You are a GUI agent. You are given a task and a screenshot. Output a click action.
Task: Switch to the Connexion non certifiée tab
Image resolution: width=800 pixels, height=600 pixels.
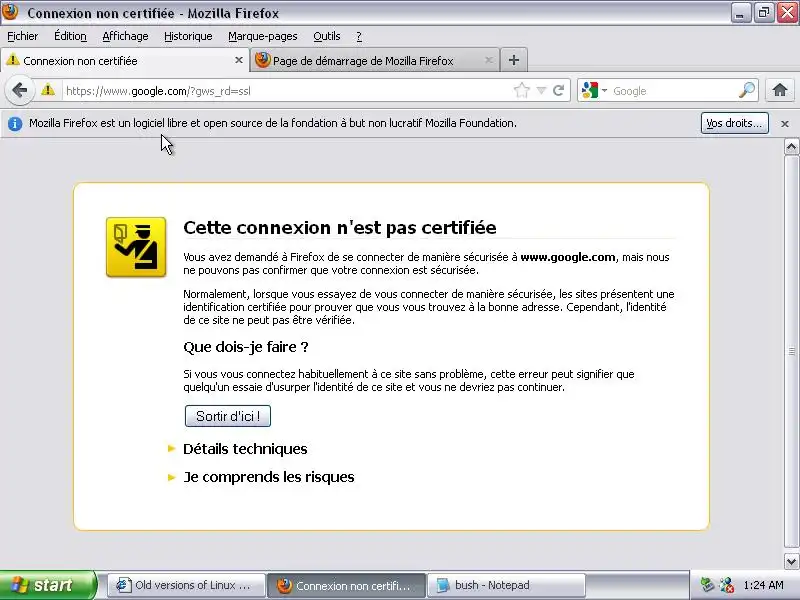coord(125,60)
